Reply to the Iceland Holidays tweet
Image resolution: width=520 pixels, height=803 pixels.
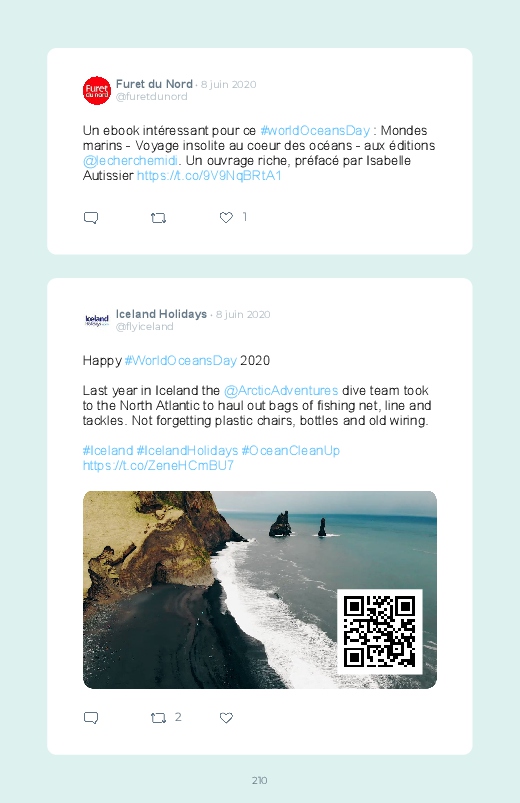coord(91,718)
